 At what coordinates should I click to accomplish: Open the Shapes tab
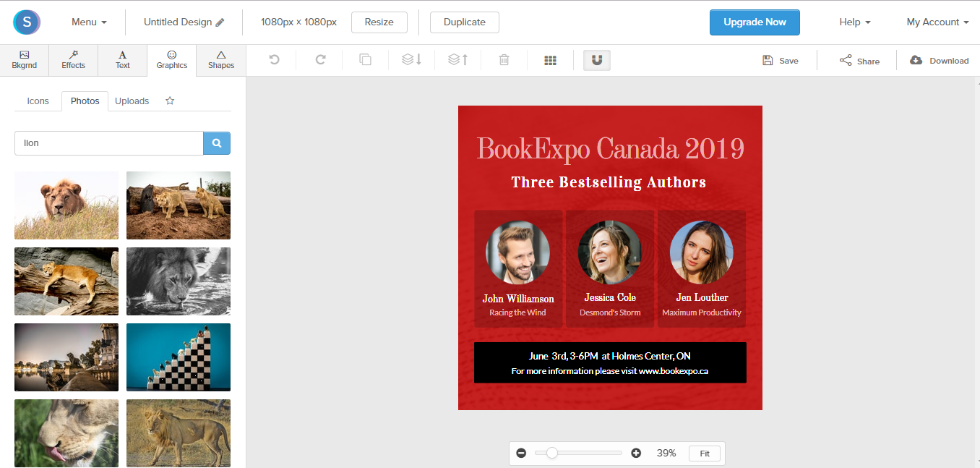coord(221,60)
